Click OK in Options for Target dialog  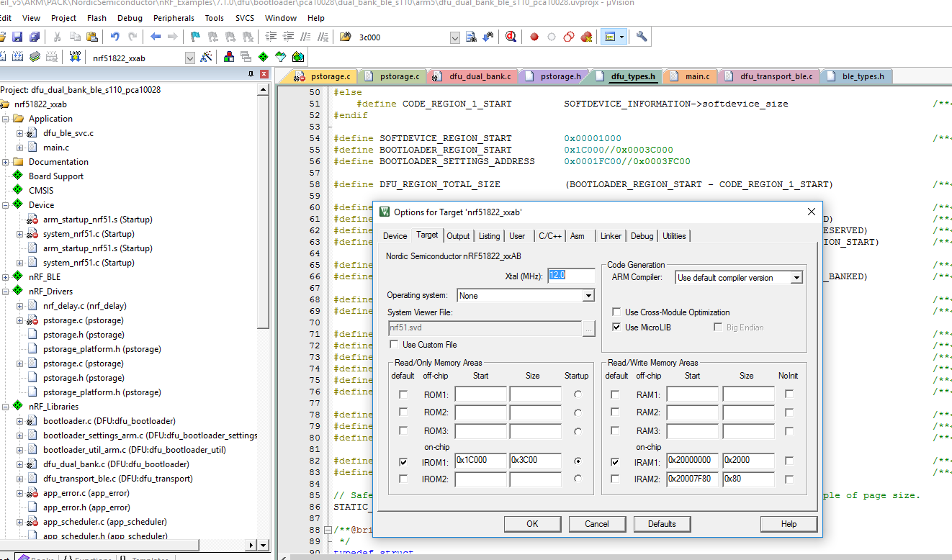pos(532,524)
